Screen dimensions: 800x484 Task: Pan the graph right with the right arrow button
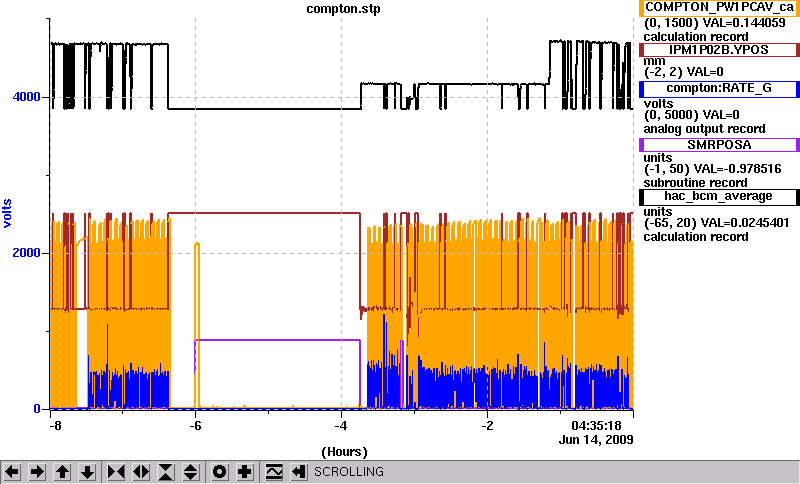click(37, 472)
